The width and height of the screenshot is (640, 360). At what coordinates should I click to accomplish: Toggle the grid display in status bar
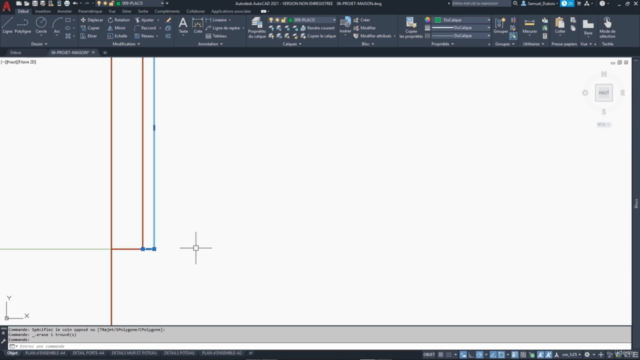(x=441, y=355)
